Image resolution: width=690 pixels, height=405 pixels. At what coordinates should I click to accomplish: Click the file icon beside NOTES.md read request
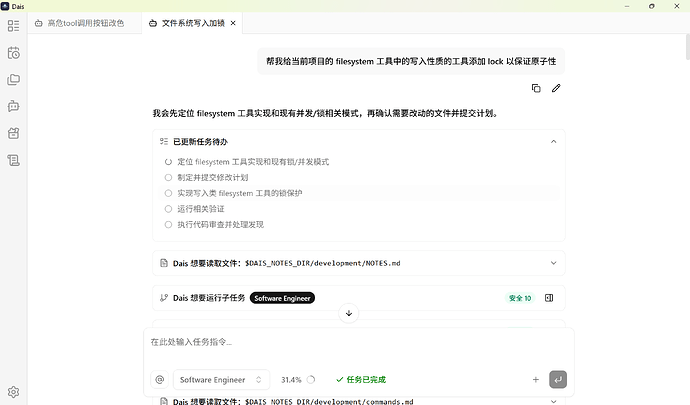tap(164, 263)
